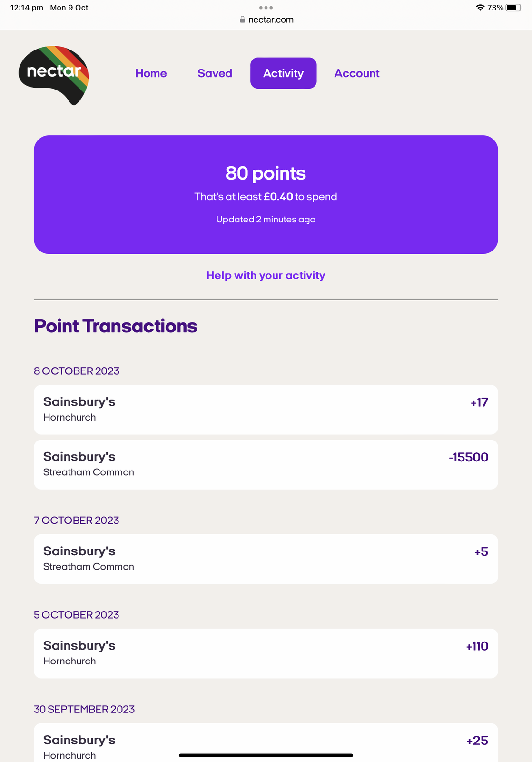View the +110 Hornchurch transaction

click(266, 653)
